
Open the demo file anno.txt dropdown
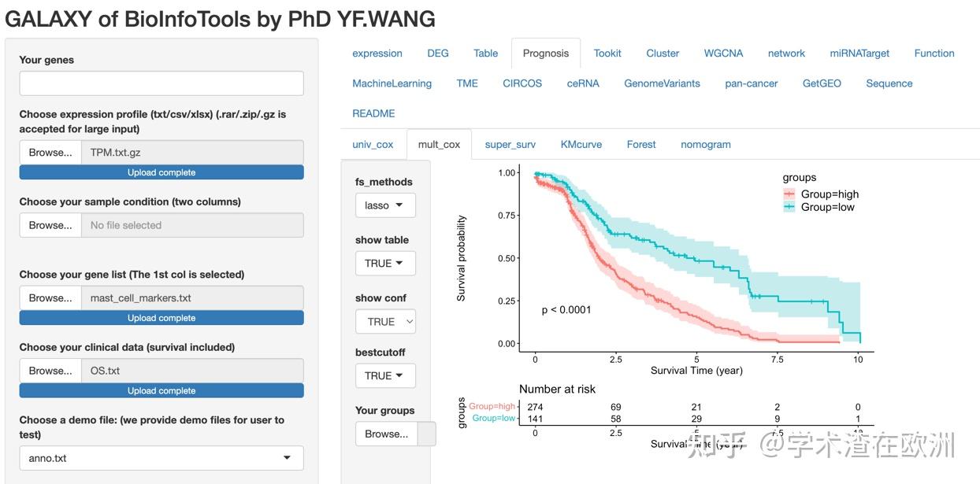[x=161, y=458]
